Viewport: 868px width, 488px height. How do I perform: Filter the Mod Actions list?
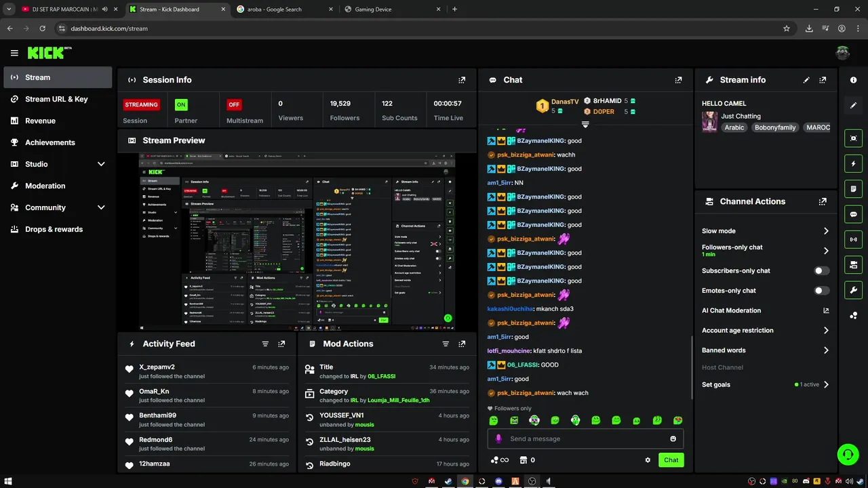(446, 344)
